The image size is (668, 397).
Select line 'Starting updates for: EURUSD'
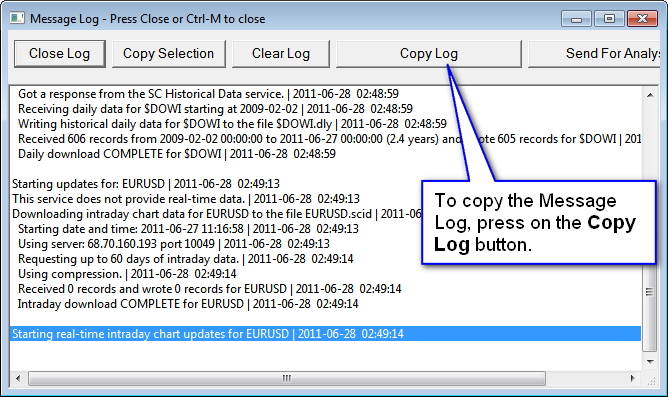pos(146,184)
